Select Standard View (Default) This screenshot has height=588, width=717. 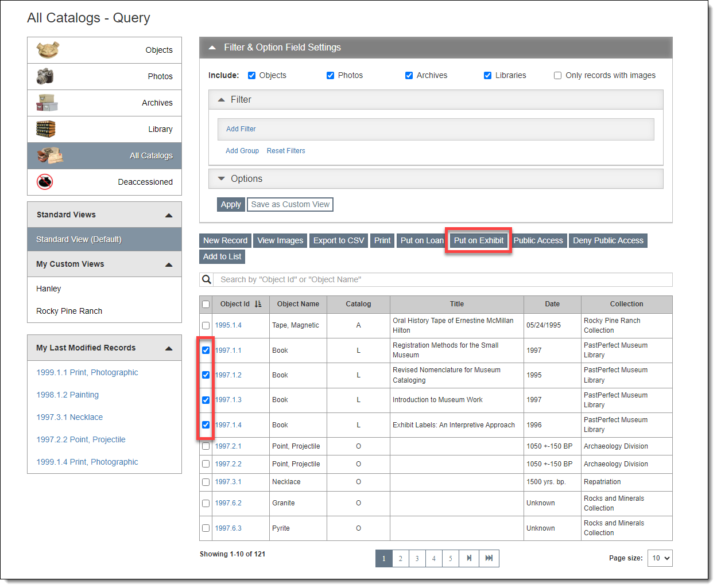(79, 239)
